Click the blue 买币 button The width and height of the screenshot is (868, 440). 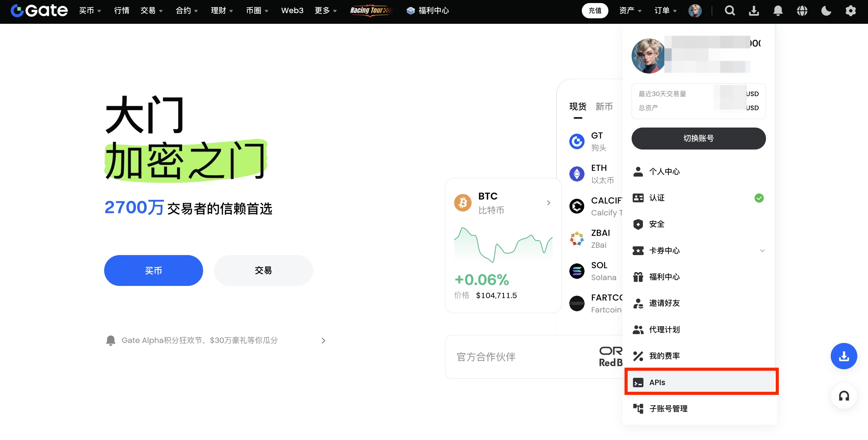pyautogui.click(x=153, y=270)
